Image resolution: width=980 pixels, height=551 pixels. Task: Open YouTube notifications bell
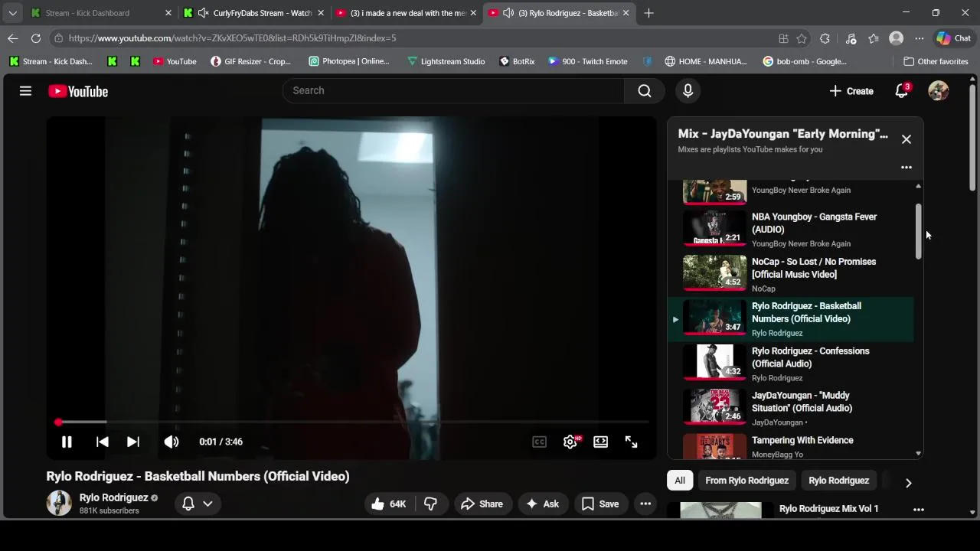(902, 91)
